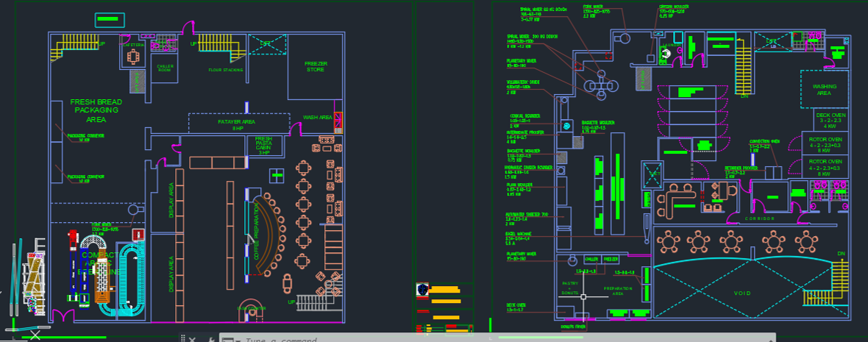Expand recent commands dropdown arrow

pyautogui.click(x=237, y=340)
